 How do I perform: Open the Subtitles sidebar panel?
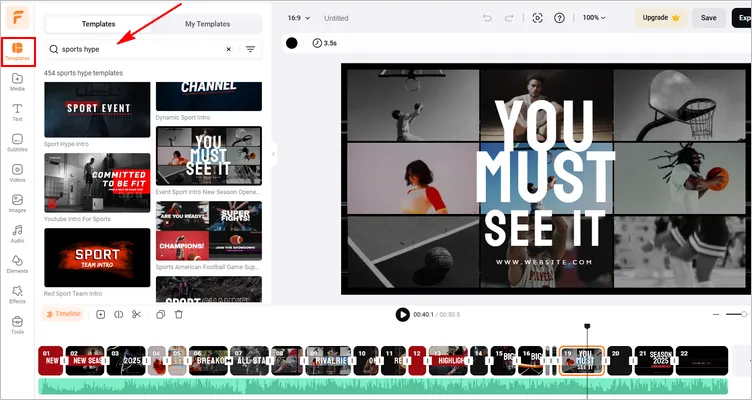(17, 143)
